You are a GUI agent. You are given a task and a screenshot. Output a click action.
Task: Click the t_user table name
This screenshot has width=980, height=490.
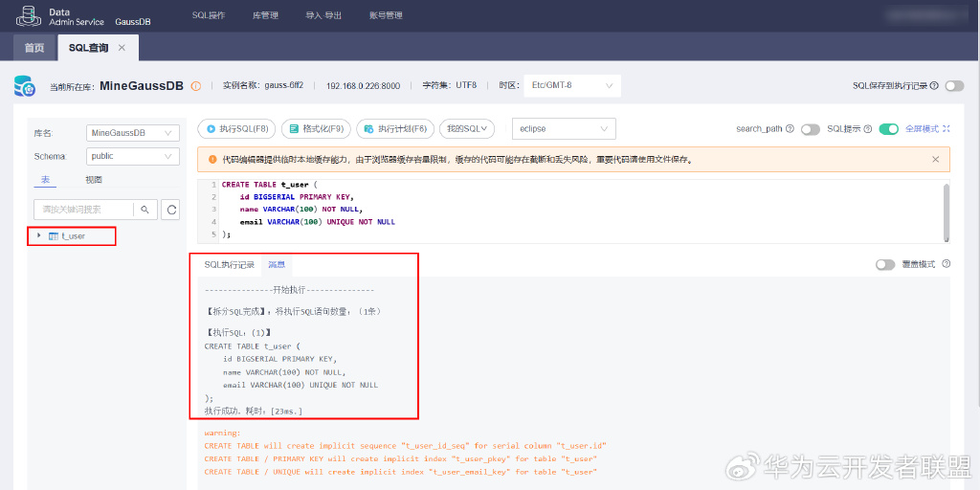coord(74,236)
